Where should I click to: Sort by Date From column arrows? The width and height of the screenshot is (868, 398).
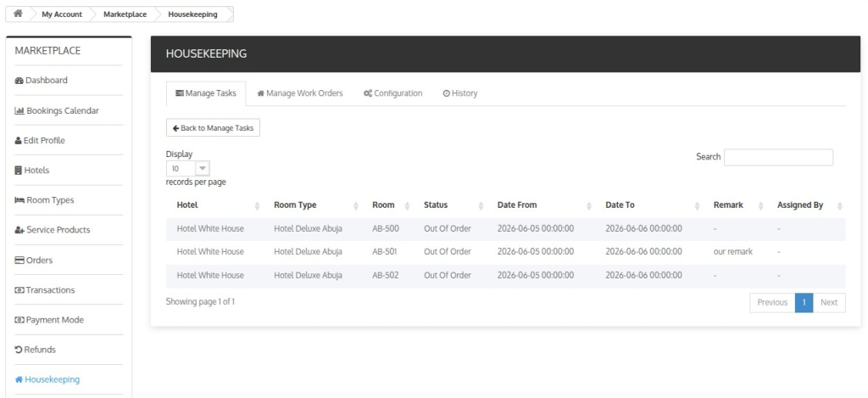589,205
